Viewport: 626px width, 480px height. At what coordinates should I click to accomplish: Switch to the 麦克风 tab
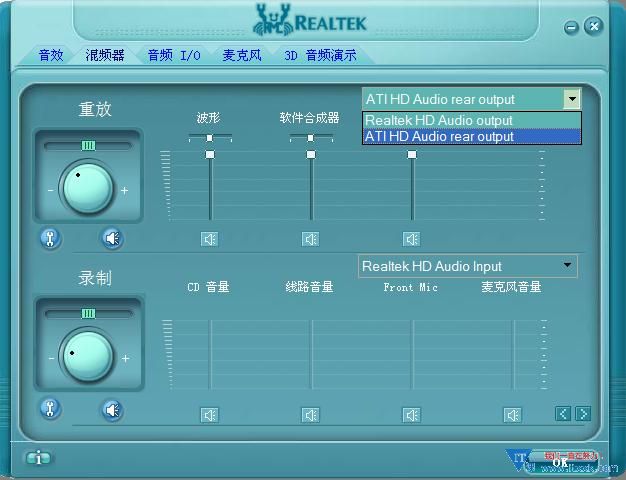(x=242, y=55)
